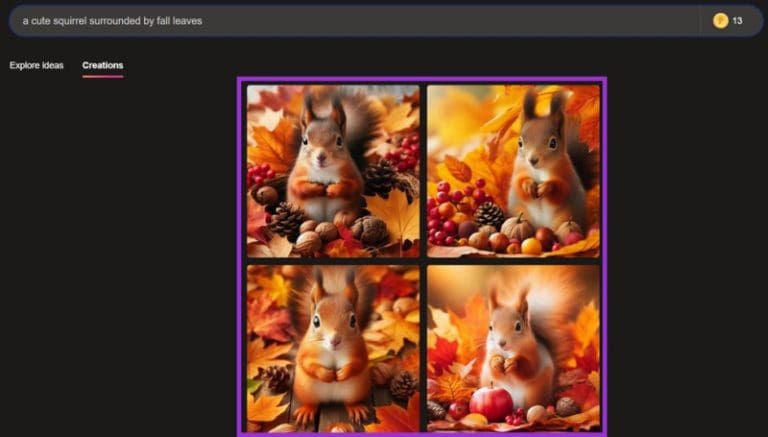Image resolution: width=768 pixels, height=437 pixels.
Task: Click the gold coin boost icon
Action: pos(719,20)
